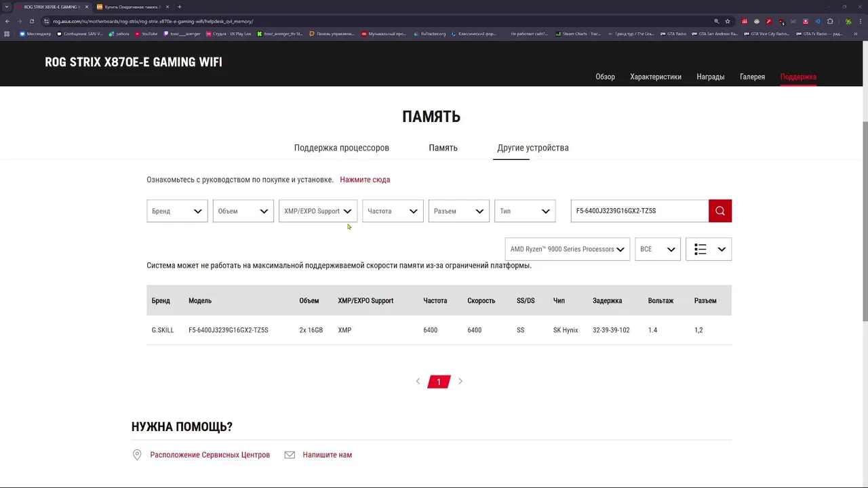Image resolution: width=868 pixels, height=488 pixels.
Task: Click the Нажмите сюда link
Action: [365, 180]
